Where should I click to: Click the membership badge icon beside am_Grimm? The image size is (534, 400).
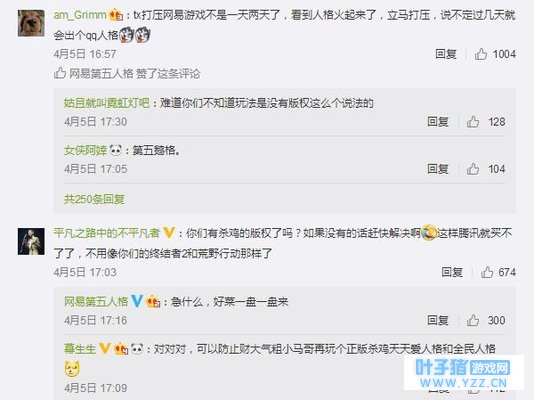click(116, 15)
